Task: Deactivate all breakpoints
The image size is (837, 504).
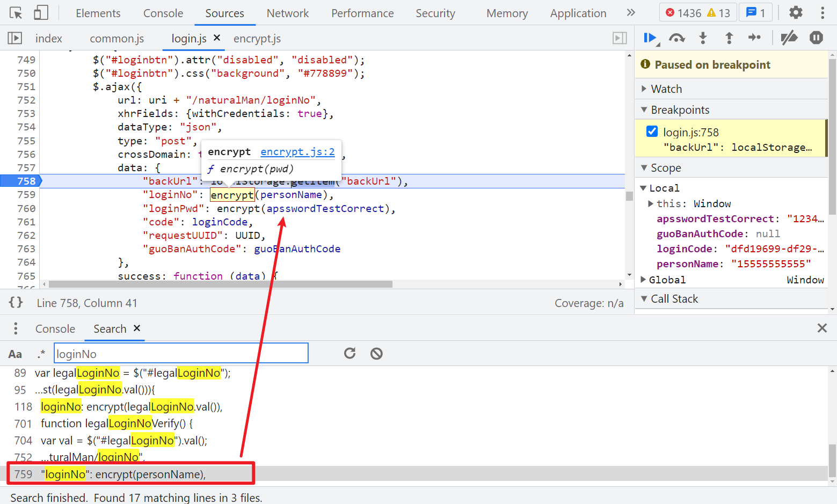Action: click(x=789, y=38)
